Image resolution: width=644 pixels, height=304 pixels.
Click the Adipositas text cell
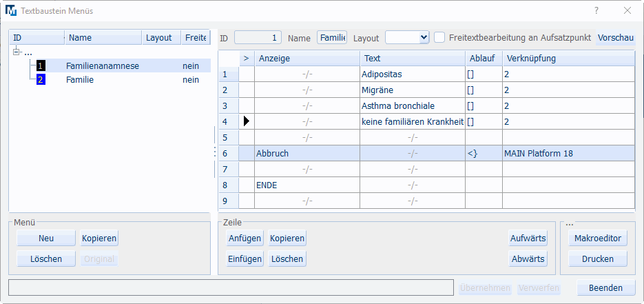coord(412,74)
